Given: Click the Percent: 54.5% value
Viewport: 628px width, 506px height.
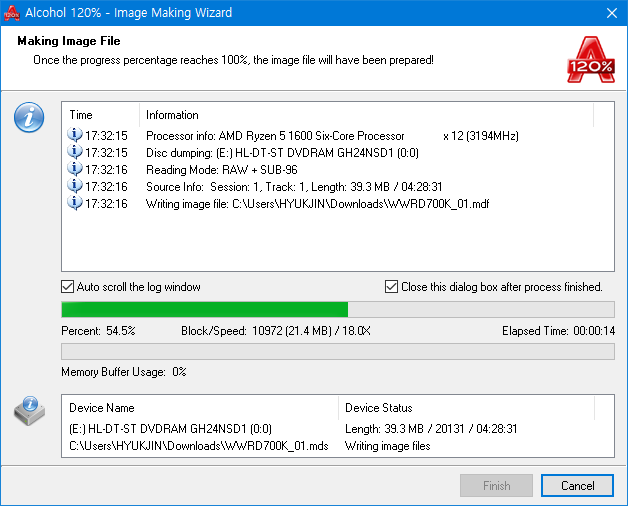Looking at the screenshot, I should (99, 331).
